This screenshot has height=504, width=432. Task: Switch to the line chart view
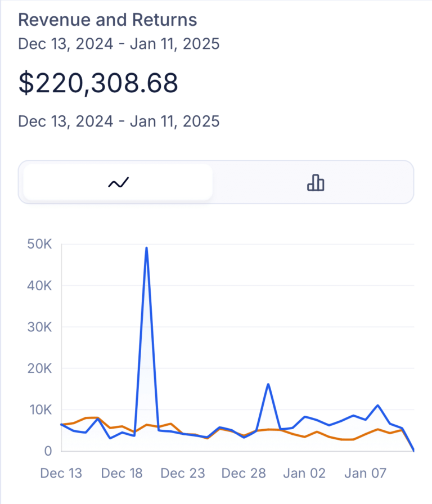(118, 182)
